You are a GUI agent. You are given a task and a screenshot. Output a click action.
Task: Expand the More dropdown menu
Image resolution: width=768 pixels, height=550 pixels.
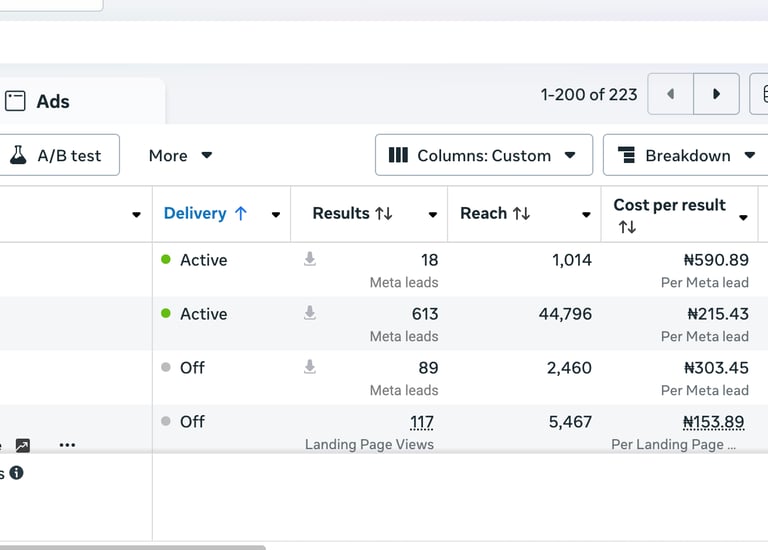click(180, 155)
